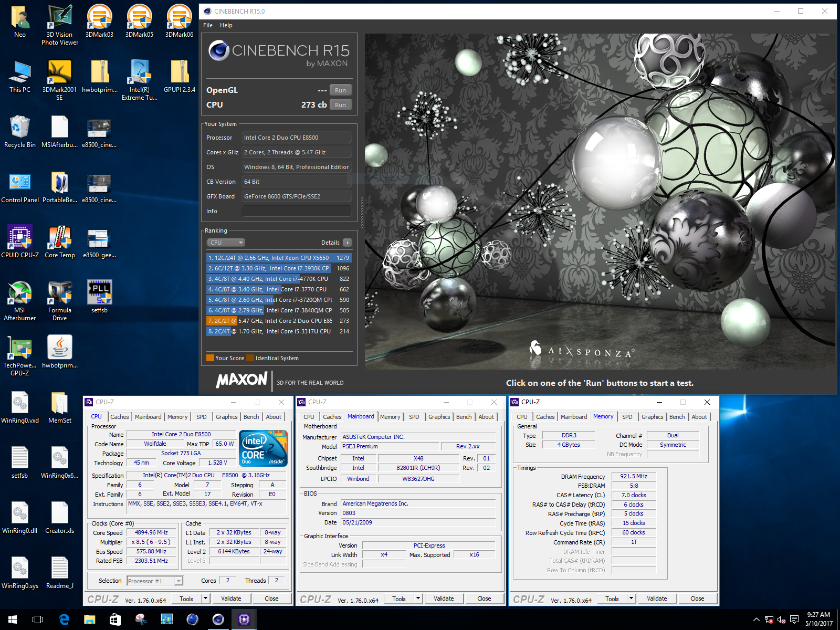Click Tools button in Memory CPU-Z window

click(612, 598)
